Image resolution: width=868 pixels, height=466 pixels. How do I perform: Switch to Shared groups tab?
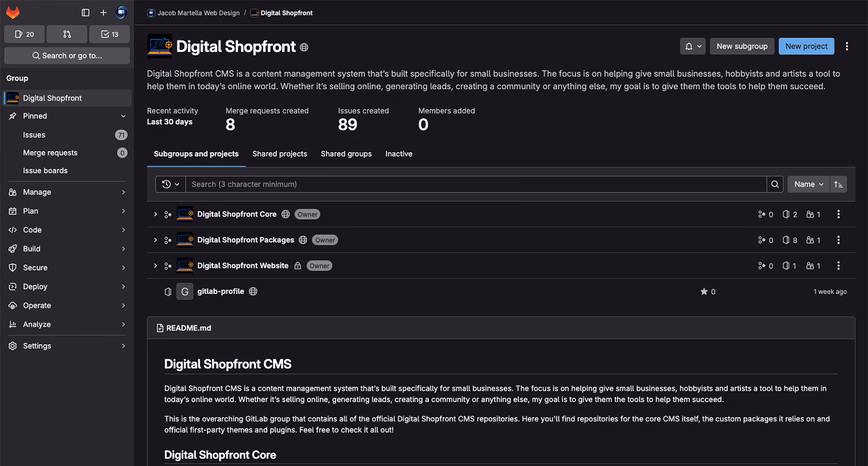pos(346,154)
